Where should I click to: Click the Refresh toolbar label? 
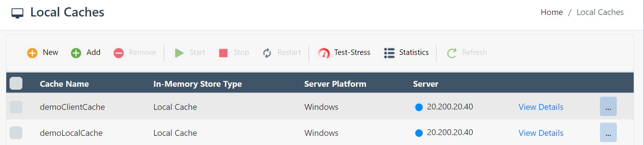tap(474, 52)
